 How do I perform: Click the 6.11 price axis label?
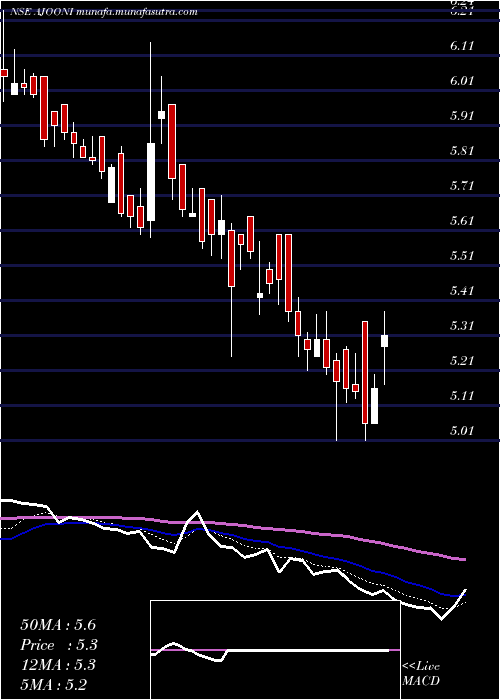coord(462,46)
